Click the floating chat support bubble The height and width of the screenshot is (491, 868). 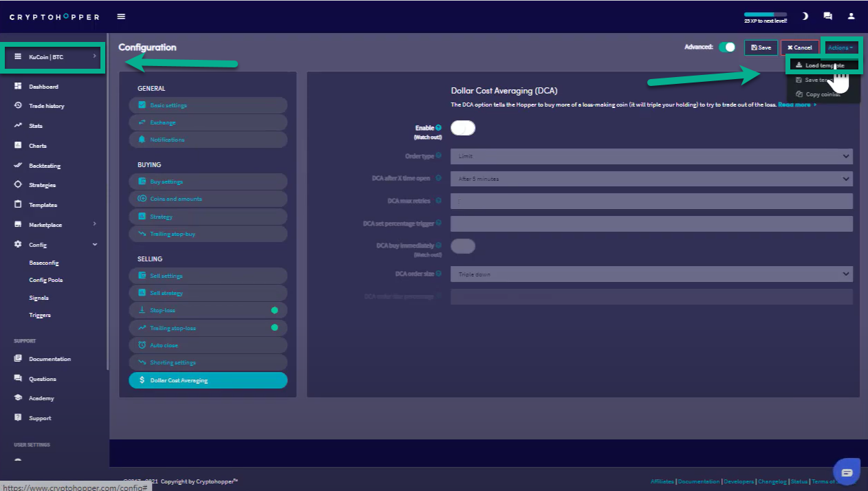coord(847,472)
